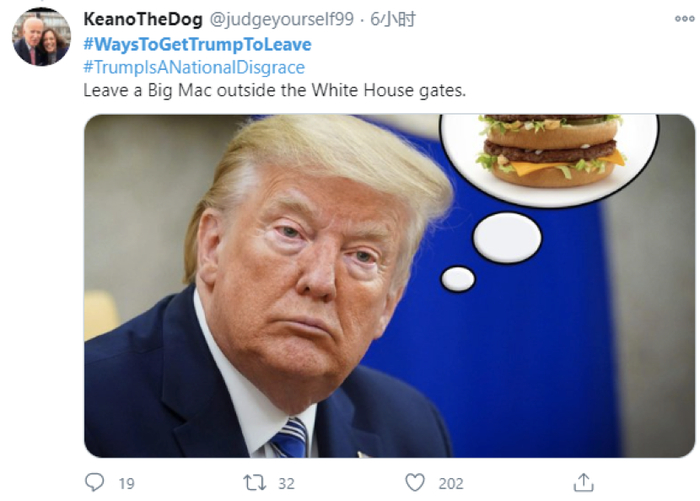Like the tweet with heart icon
The image size is (700, 501).
click(415, 483)
